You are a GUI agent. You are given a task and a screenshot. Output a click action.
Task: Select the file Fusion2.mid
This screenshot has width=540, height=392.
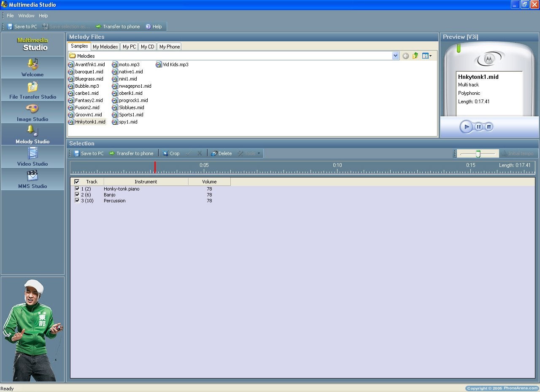tap(84, 107)
